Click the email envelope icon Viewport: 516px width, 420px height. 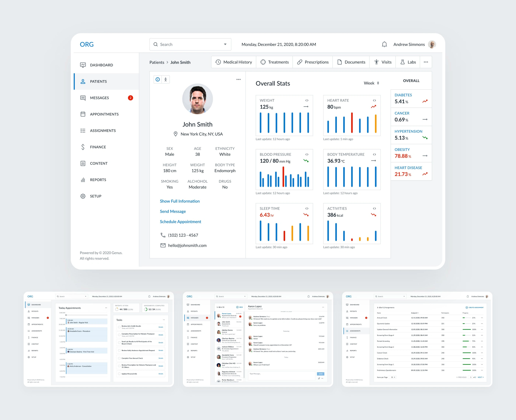click(x=163, y=245)
